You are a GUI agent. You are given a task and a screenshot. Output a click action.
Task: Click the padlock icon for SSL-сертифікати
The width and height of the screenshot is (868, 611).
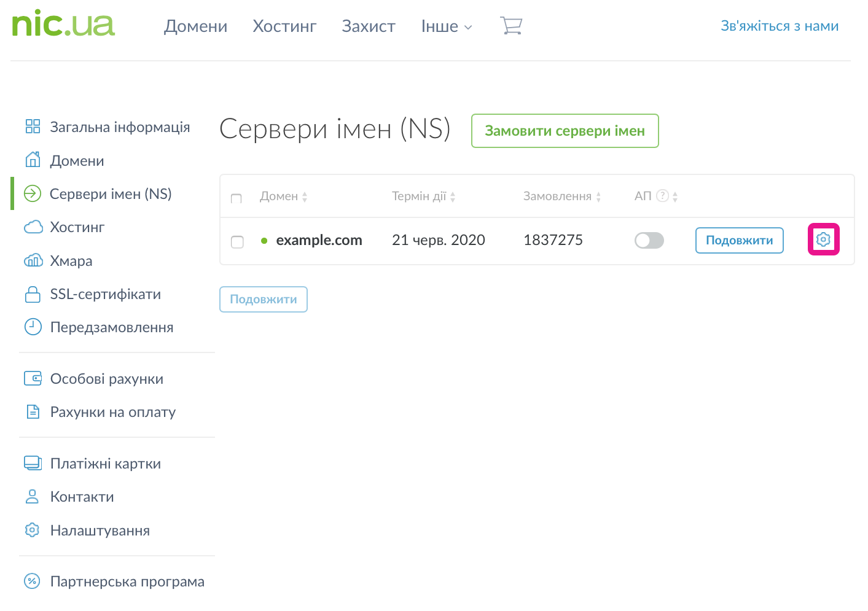[x=33, y=294]
